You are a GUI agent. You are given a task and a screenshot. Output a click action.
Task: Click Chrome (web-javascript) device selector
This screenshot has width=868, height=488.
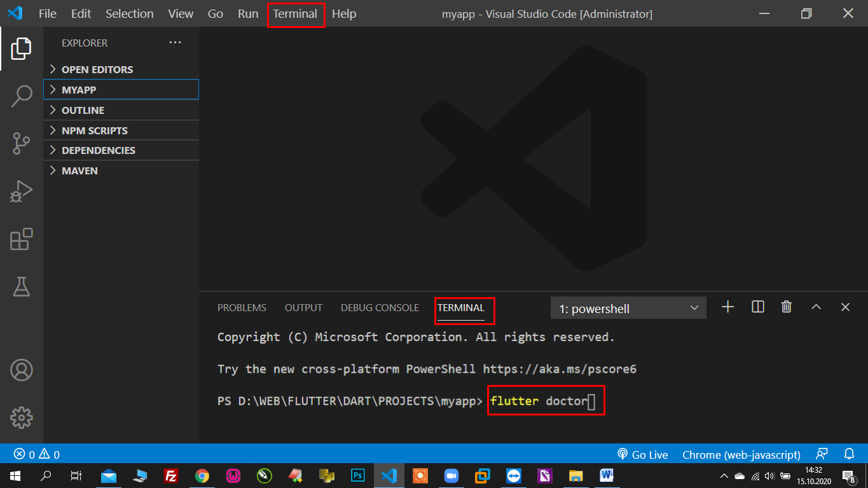741,455
